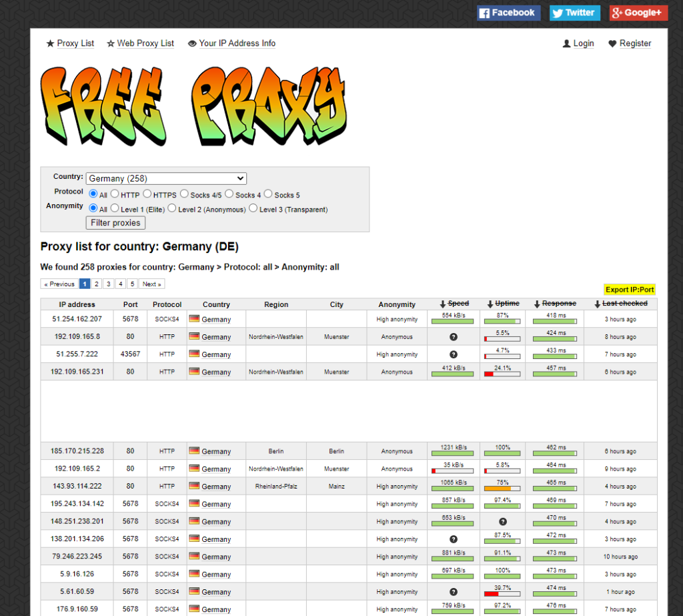Click the 35 kB/s speed bar
Image resolution: width=683 pixels, height=616 pixels.
453,471
